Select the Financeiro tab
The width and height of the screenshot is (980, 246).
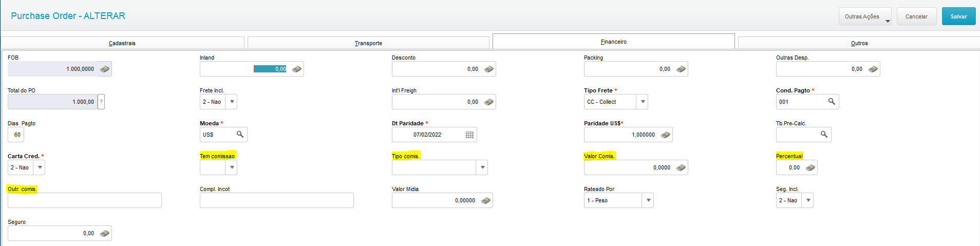tap(614, 42)
